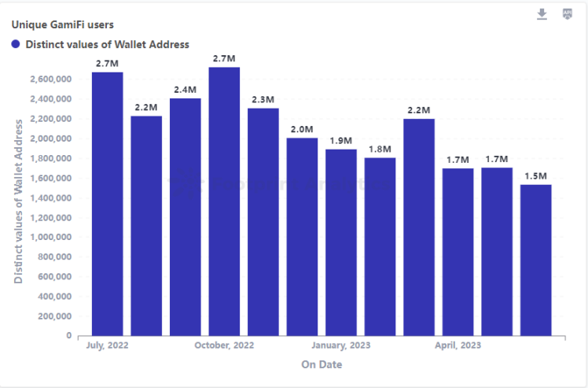The height and width of the screenshot is (388, 588).
Task: Click the last bar labeled 1.5M
Action: click(x=535, y=260)
